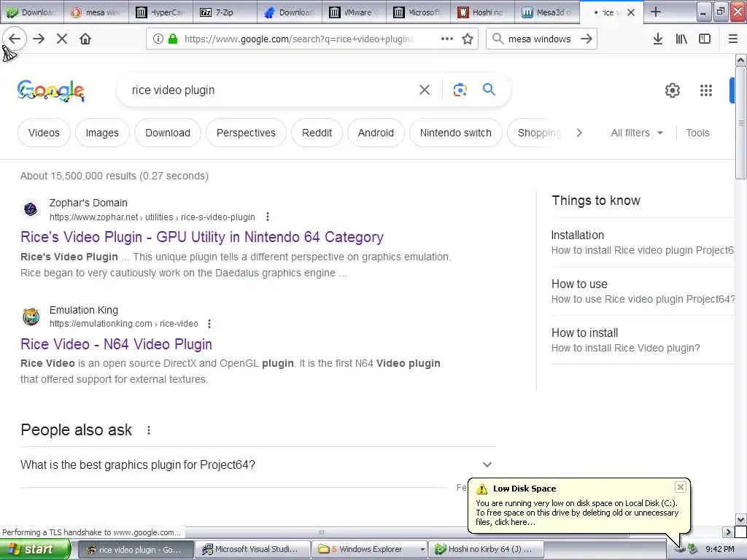Open Google quick settings gear

672,90
